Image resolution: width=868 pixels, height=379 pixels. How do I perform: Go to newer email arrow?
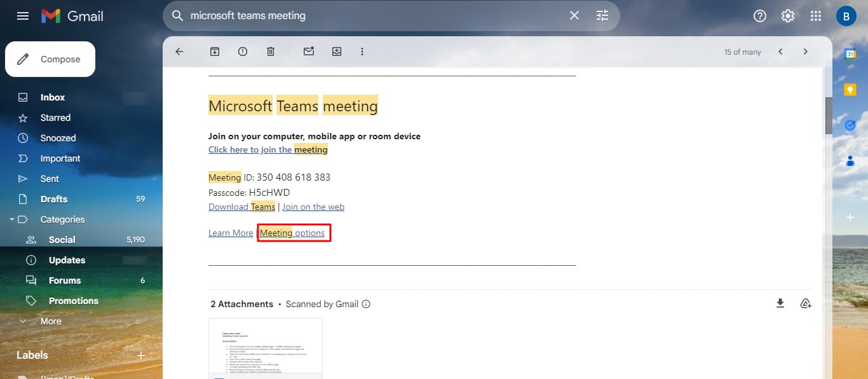point(780,52)
